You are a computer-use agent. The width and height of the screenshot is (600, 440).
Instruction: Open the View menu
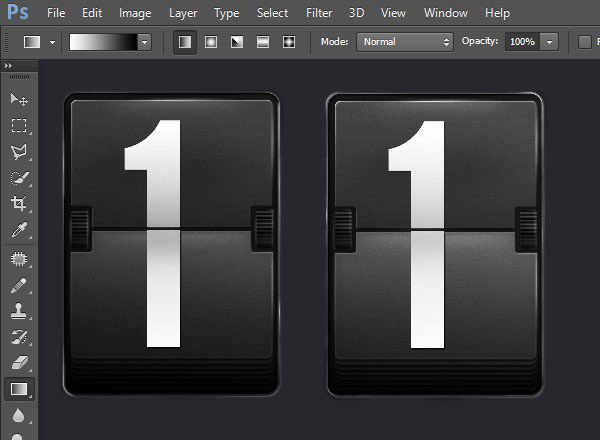coord(393,13)
